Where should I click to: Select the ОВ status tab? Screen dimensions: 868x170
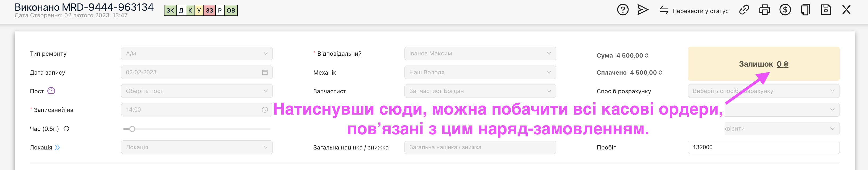[x=231, y=10]
